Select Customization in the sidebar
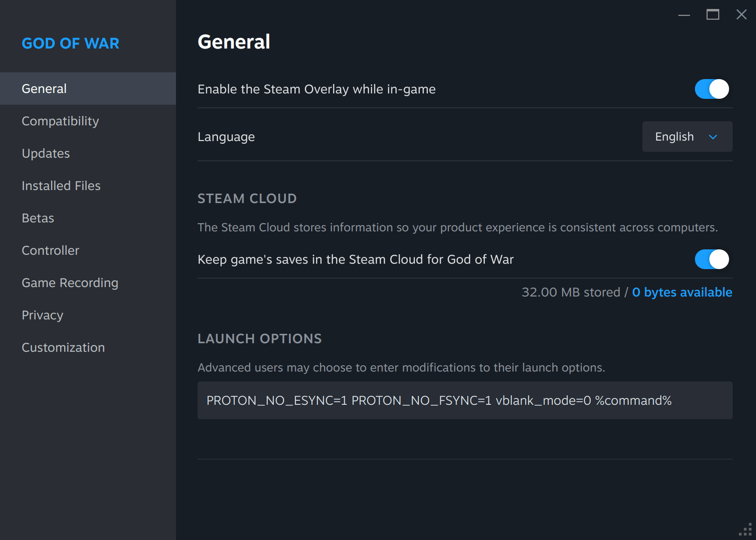756x540 pixels. [63, 347]
